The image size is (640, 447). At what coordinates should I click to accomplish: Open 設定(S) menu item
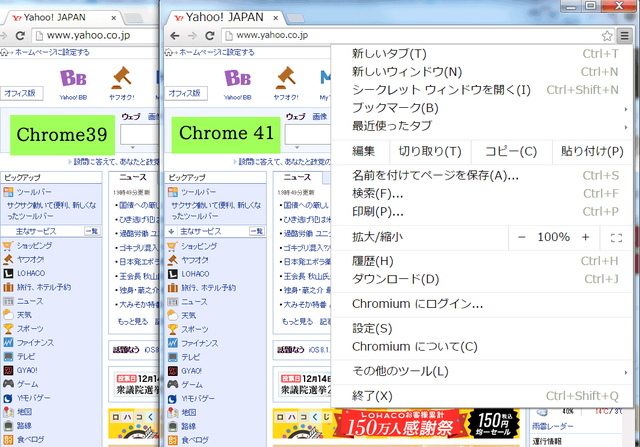482,329
